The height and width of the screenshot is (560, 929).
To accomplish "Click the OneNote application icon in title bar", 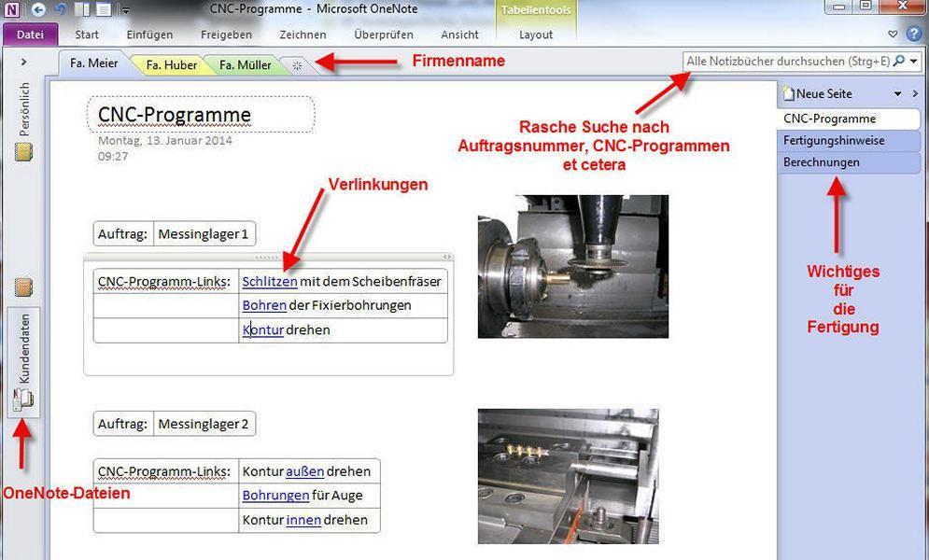I will [12, 9].
